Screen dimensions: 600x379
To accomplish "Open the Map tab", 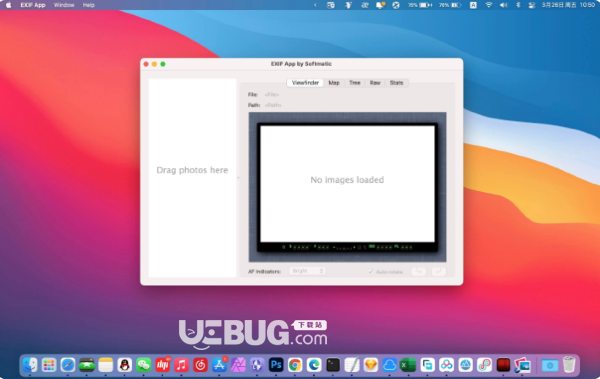I will click(334, 83).
